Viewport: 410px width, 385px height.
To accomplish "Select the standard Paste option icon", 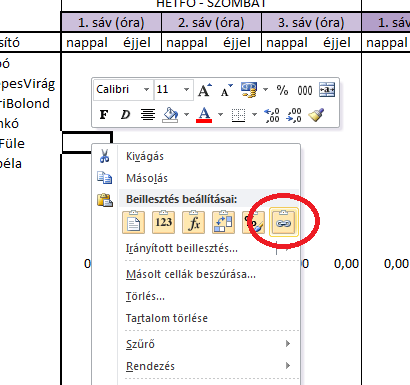I will point(133,222).
